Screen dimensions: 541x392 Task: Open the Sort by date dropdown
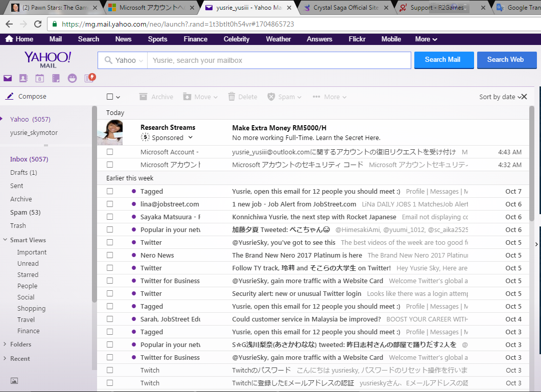click(x=500, y=97)
